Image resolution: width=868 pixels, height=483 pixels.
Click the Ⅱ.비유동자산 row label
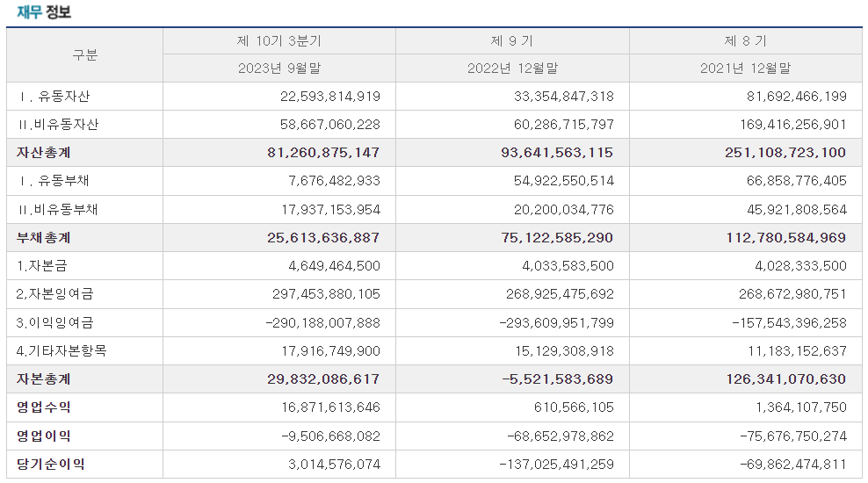58,125
